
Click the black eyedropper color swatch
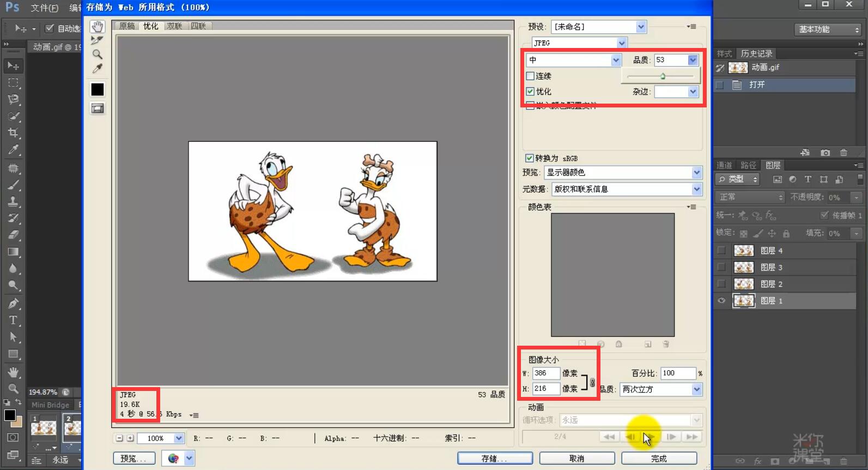[98, 89]
